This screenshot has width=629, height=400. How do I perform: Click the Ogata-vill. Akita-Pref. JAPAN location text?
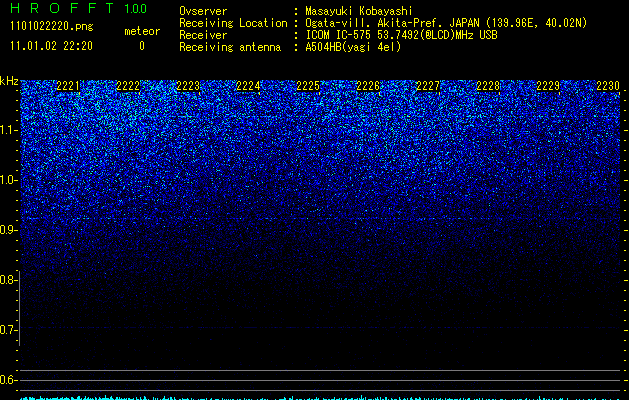(x=446, y=23)
